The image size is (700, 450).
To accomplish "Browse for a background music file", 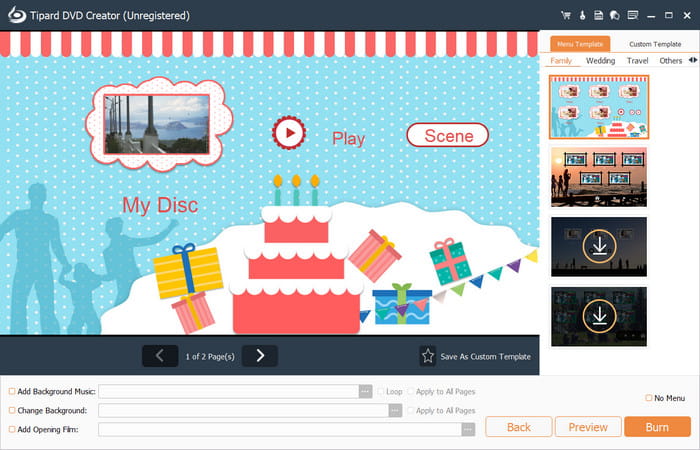I will 365,392.
